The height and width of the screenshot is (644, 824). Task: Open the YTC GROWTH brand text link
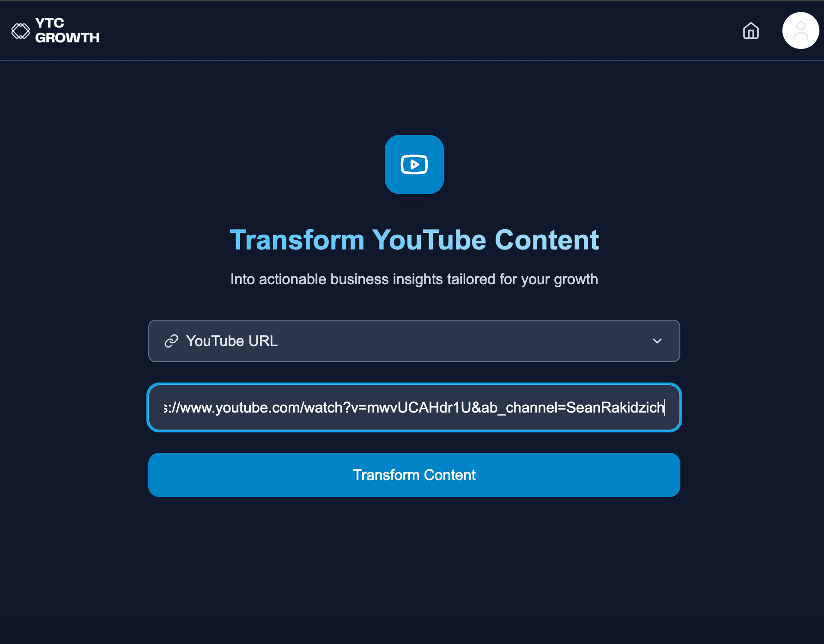tap(67, 30)
